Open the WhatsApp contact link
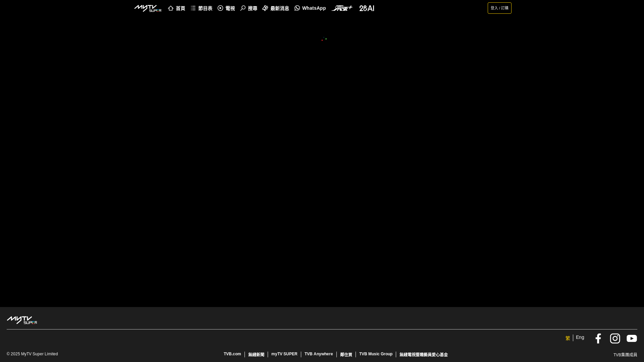 (310, 8)
